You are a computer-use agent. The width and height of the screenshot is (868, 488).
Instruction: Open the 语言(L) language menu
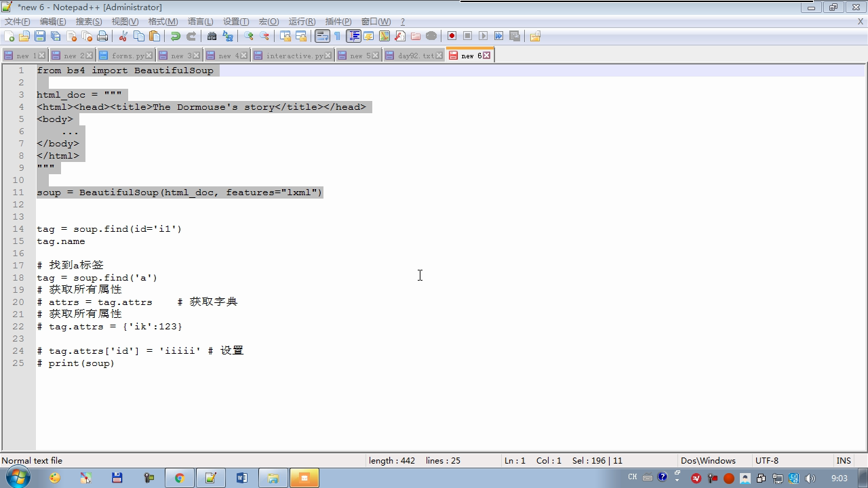click(x=200, y=22)
